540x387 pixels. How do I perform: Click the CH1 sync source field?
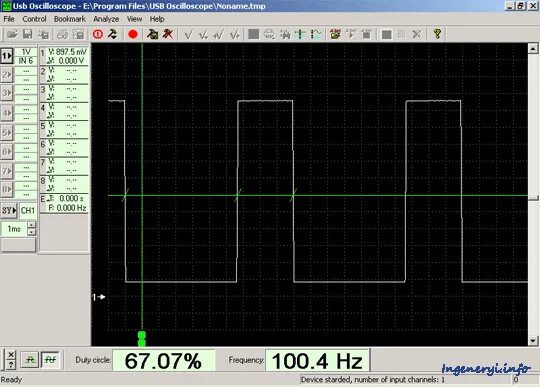pos(28,210)
